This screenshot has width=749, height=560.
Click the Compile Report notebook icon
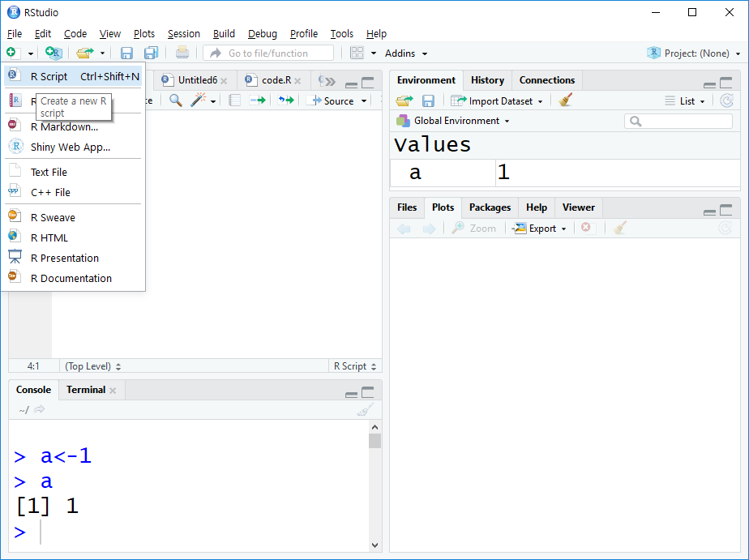tap(234, 100)
